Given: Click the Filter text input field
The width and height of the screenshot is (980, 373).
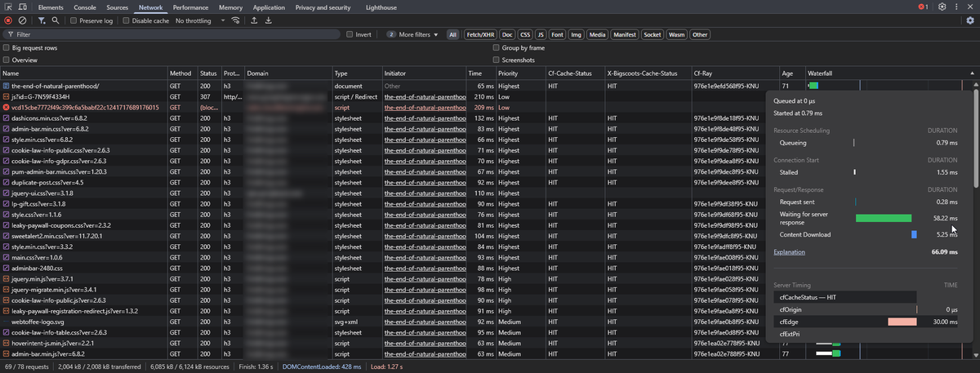Looking at the screenshot, I should pos(176,34).
